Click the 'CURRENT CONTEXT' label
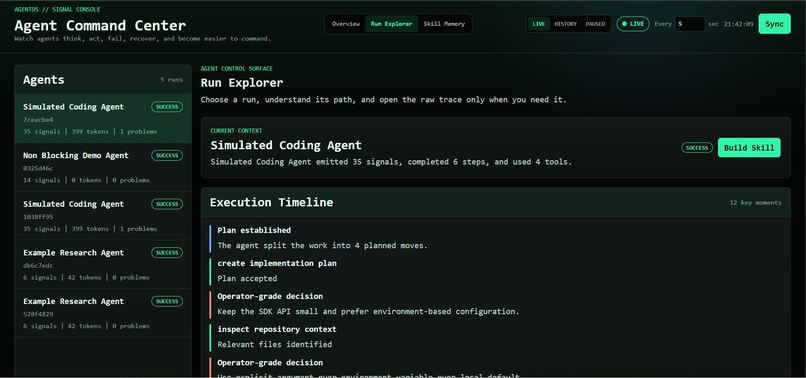Screen dimensions: 806x378 (236, 131)
